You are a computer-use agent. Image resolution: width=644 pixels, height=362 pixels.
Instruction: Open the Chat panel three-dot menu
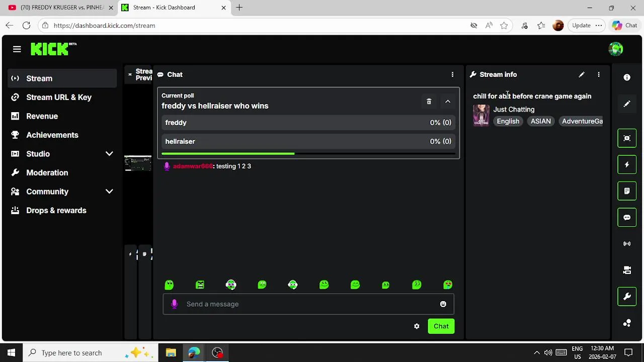pyautogui.click(x=452, y=74)
